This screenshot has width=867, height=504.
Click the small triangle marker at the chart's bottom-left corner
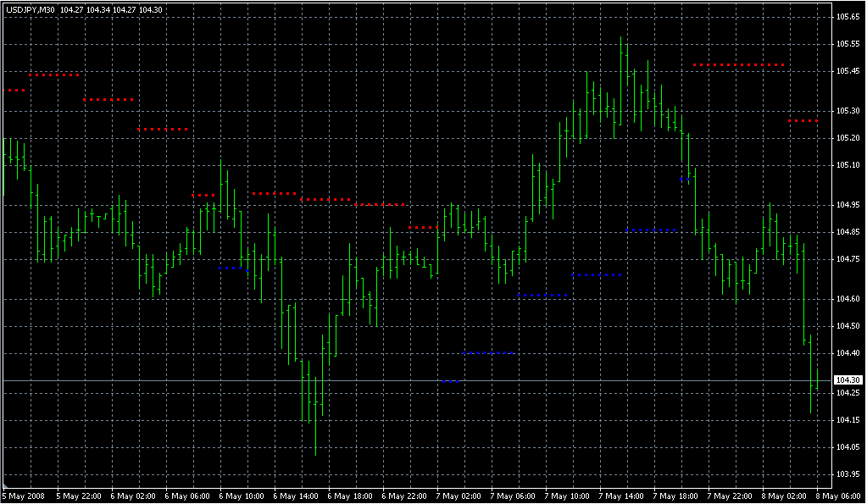[5, 487]
